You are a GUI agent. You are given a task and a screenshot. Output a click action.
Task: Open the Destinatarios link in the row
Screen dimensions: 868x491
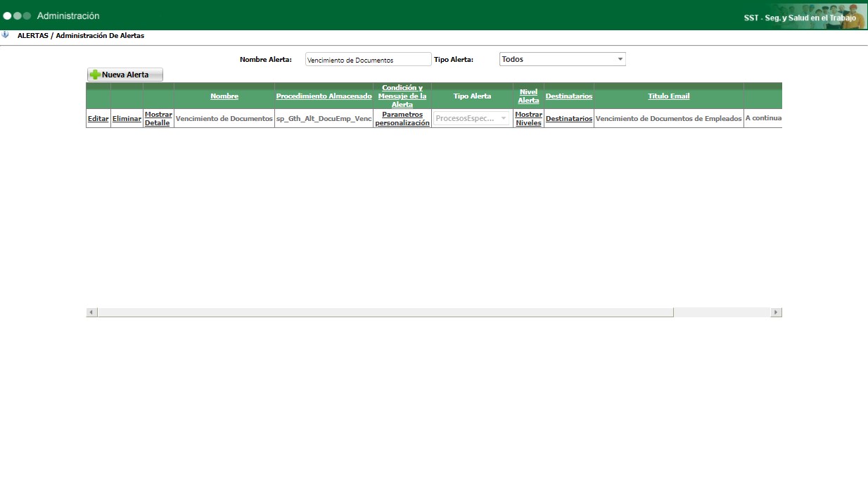569,119
